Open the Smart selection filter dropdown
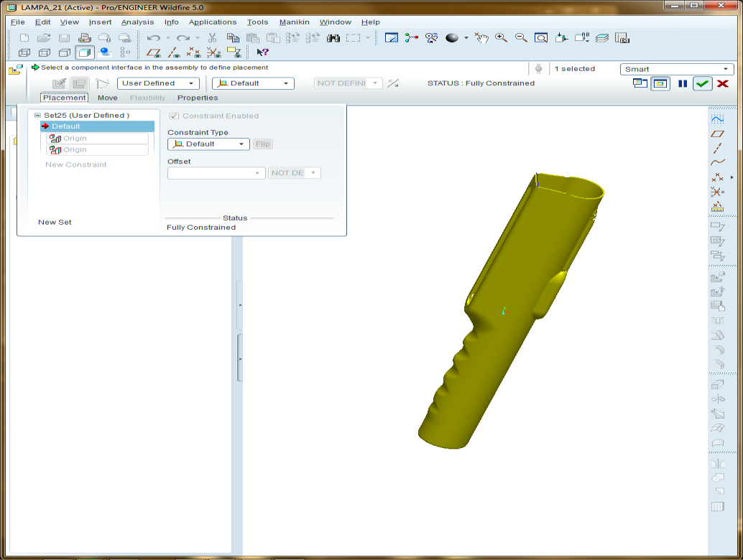This screenshot has width=743, height=560. coord(677,69)
